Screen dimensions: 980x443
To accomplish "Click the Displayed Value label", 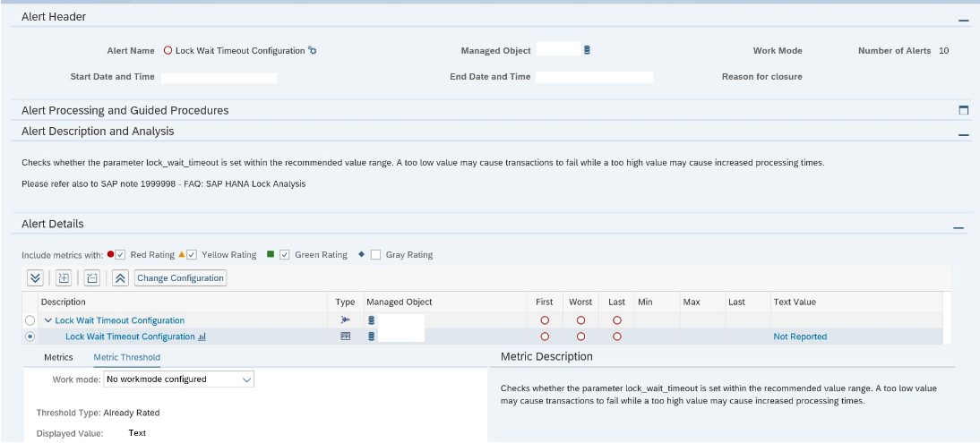I will click(x=69, y=433).
